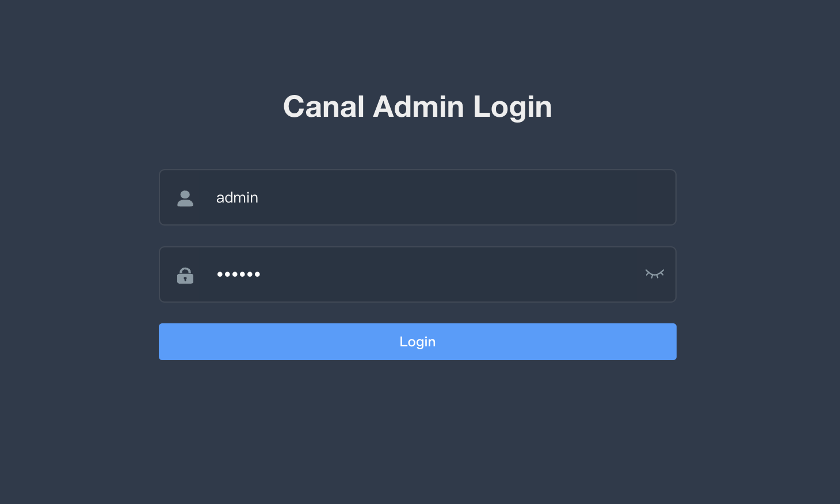The width and height of the screenshot is (840, 504).
Task: Focus the password field with masked dots
Action: (x=418, y=274)
